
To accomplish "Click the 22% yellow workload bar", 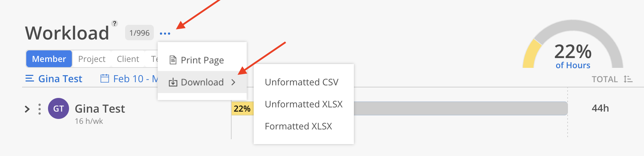I will point(242,109).
